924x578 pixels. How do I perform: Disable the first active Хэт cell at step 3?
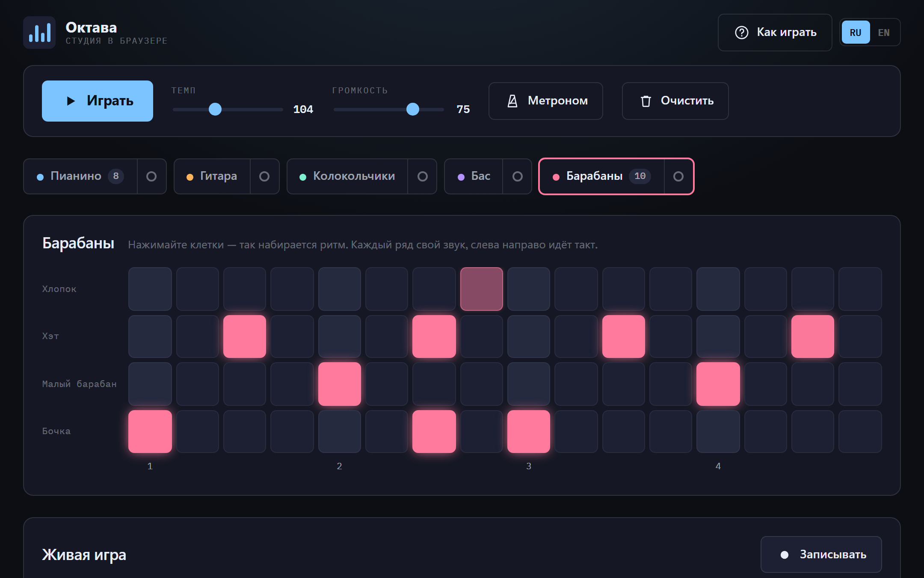click(x=245, y=337)
